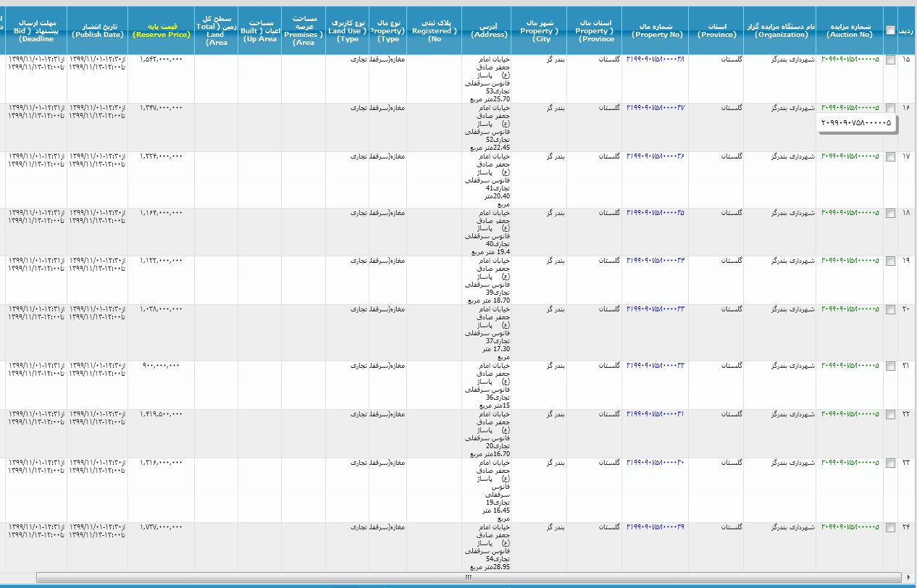The height and width of the screenshot is (588, 917).
Task: Click the horizontal scrollbar thumb grip
Action: click(x=469, y=577)
